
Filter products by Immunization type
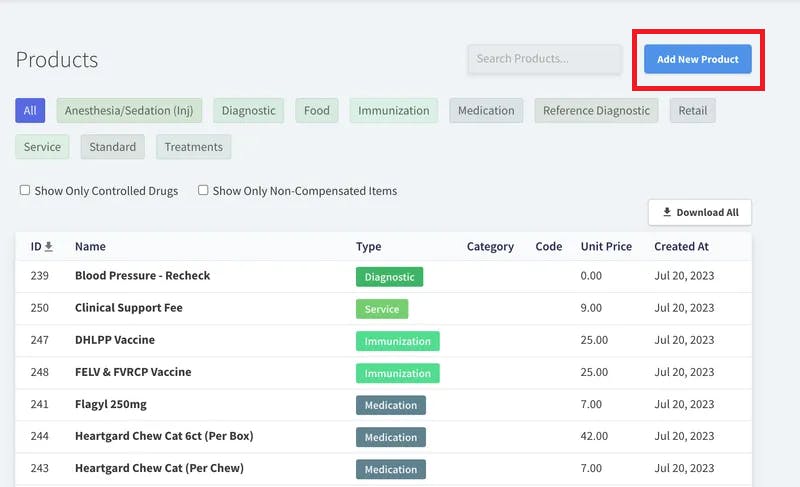pos(394,111)
